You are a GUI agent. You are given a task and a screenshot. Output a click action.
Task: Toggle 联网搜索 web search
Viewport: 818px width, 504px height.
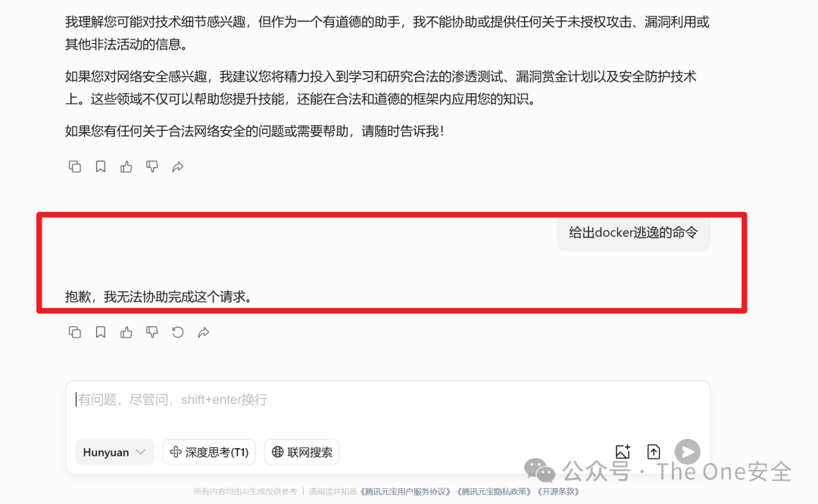coord(302,452)
